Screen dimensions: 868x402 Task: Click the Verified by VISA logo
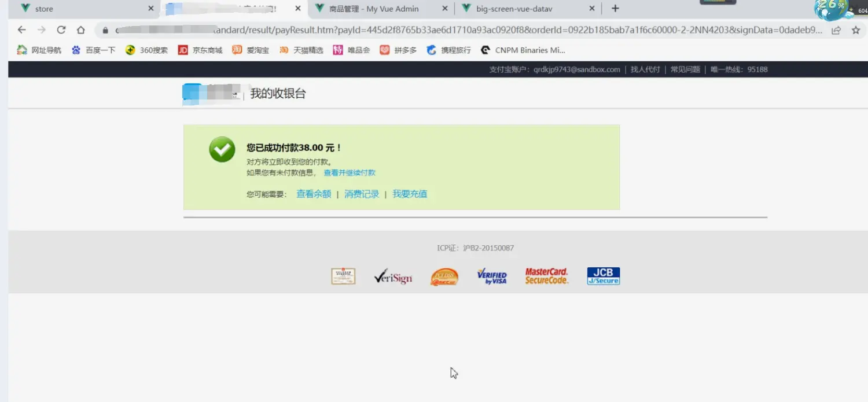pyautogui.click(x=492, y=276)
